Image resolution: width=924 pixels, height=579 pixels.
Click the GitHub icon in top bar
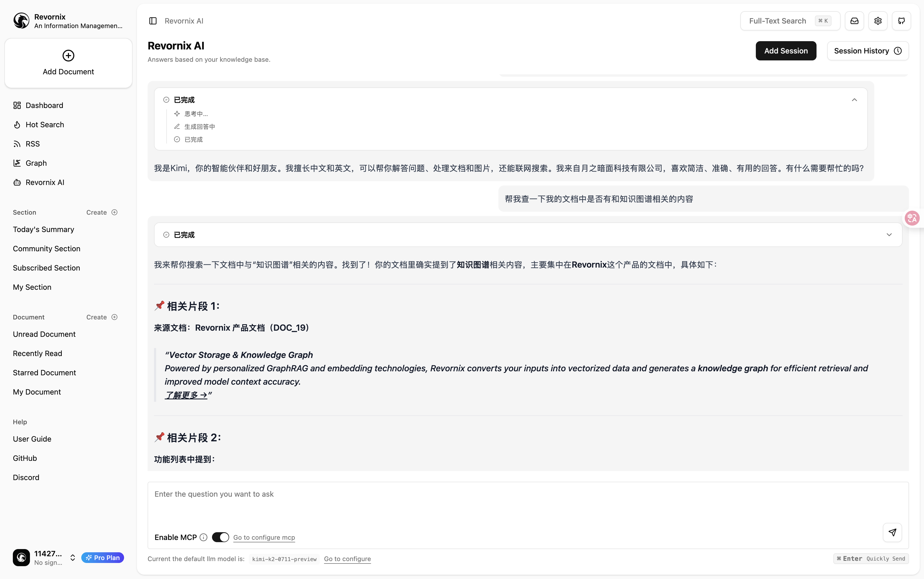click(x=901, y=21)
